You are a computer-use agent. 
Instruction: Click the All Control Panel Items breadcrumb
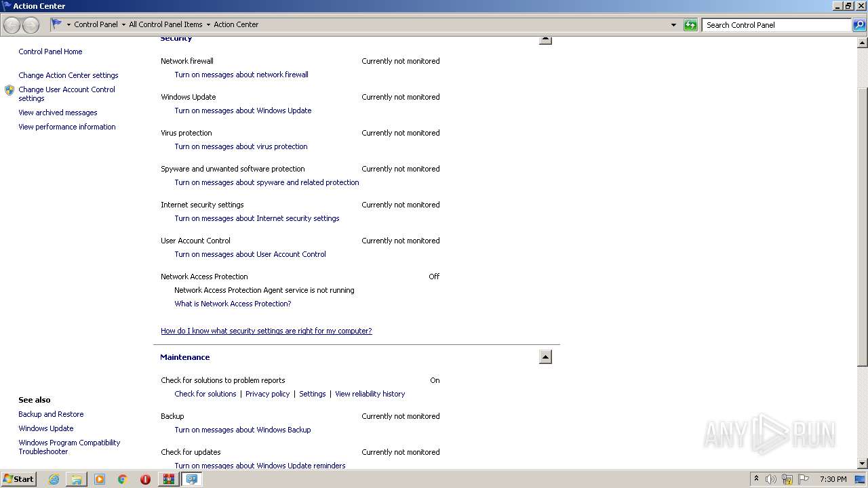(165, 24)
